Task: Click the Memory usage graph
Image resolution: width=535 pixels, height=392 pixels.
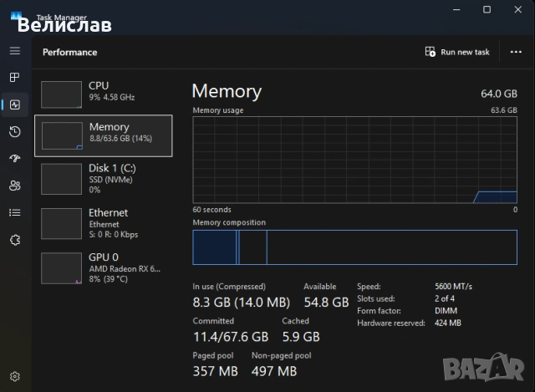Action: click(x=354, y=160)
